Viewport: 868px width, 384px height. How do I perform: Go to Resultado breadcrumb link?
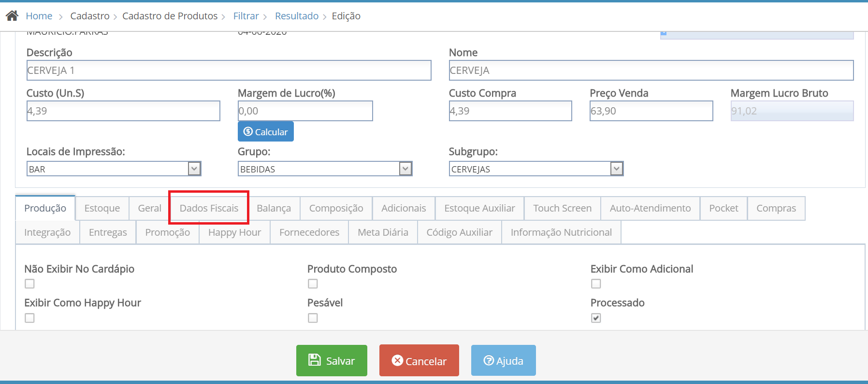tap(297, 16)
